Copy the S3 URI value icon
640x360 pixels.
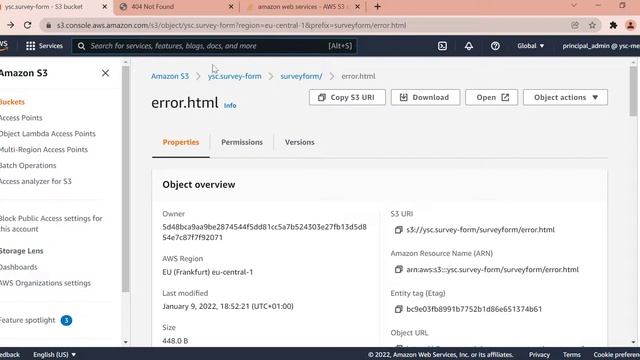pyautogui.click(x=398, y=230)
